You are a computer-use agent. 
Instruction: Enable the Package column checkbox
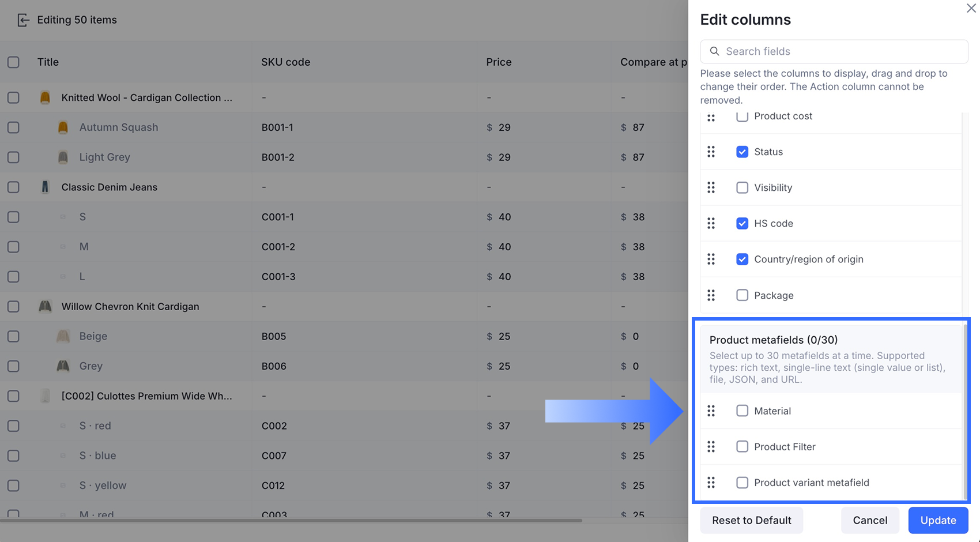[x=742, y=295]
